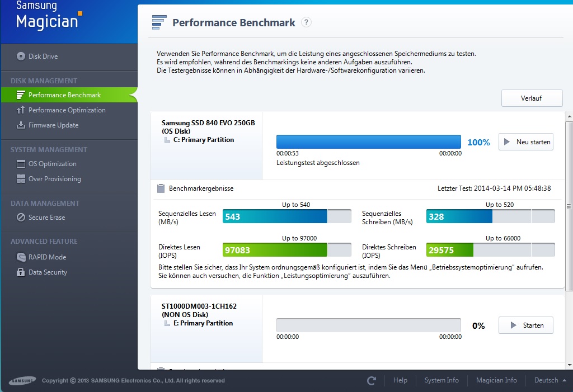The height and width of the screenshot is (392, 573).
Task: Click the vertical scrollbar thumb
Action: (569, 206)
